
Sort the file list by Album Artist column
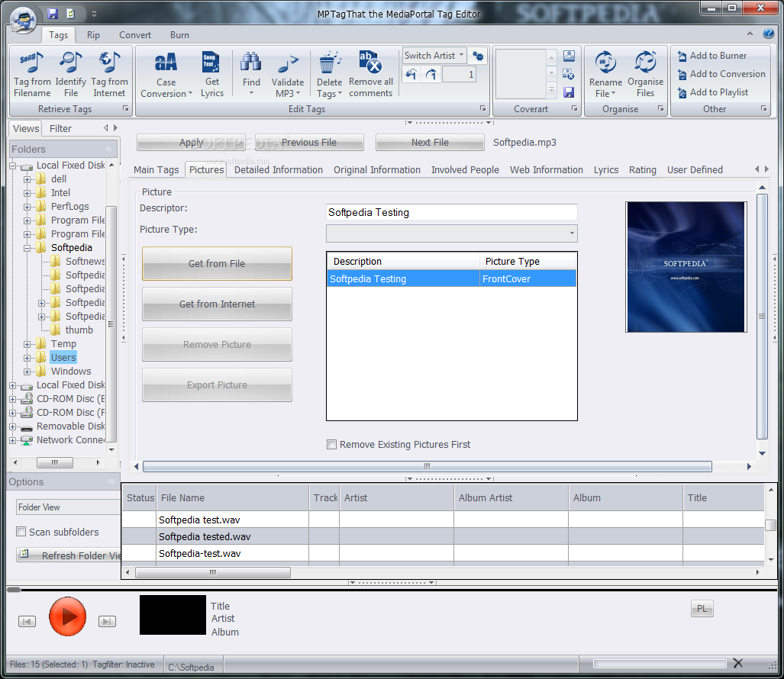tap(511, 497)
